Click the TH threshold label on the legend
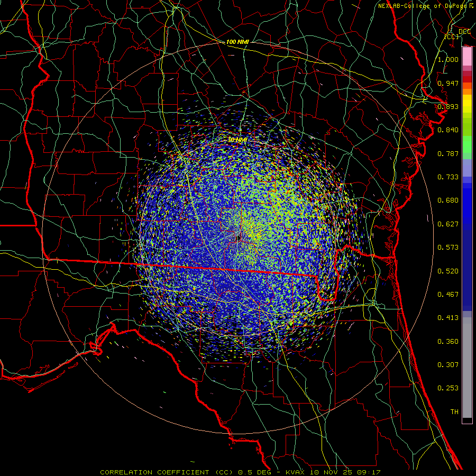Screen dimensions: 476x476 pos(454,412)
